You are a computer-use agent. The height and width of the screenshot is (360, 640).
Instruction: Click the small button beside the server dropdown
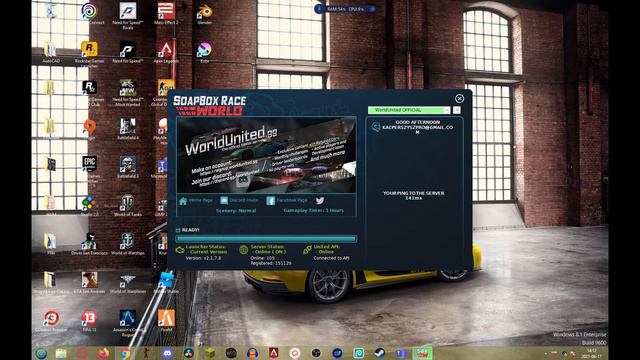(456, 110)
